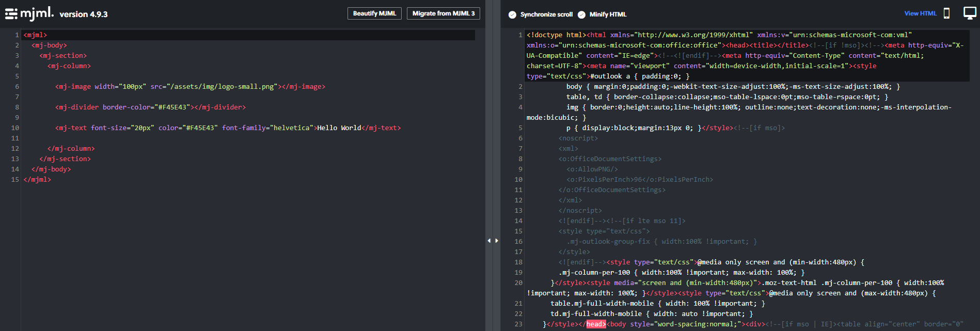980x331 pixels.
Task: Click line number 8 in MJML gutter
Action: [x=17, y=107]
